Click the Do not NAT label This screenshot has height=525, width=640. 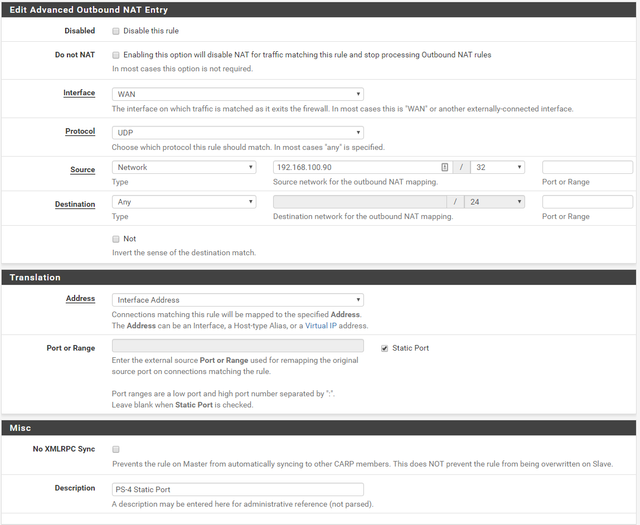(75, 55)
